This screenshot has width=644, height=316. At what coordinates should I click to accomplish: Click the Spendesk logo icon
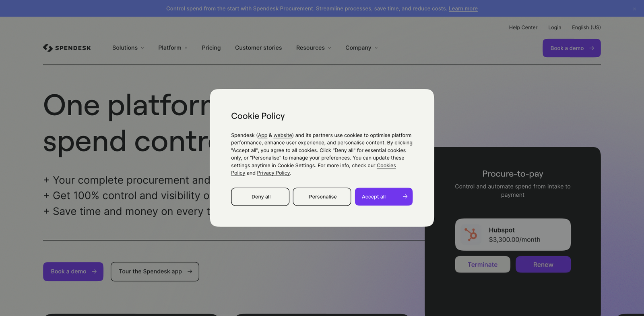(48, 48)
